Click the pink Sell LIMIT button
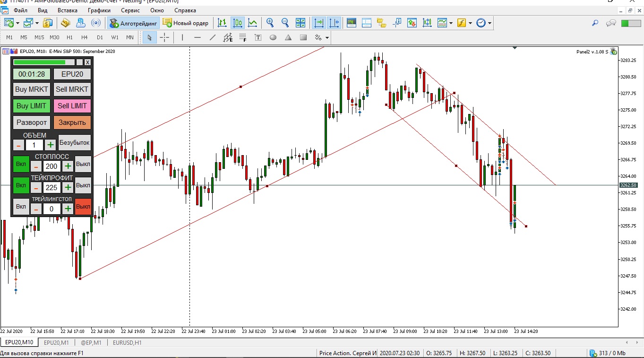644x358 pixels. click(x=72, y=106)
